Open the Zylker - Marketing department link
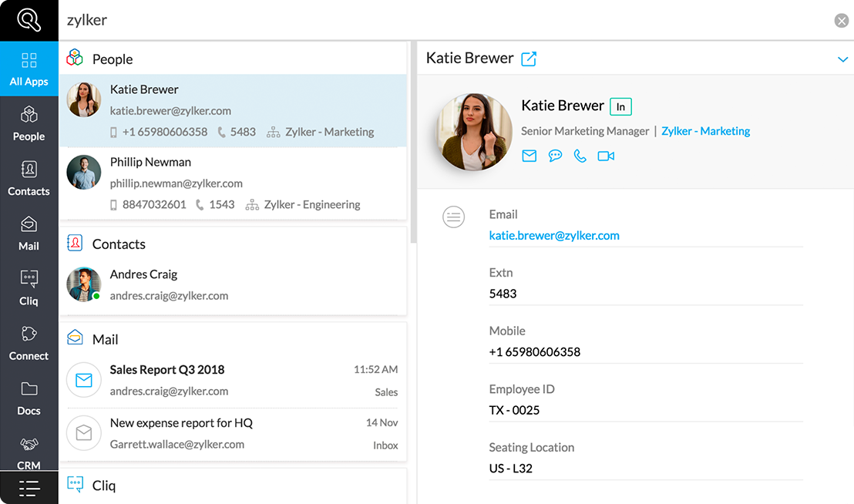Image resolution: width=854 pixels, height=504 pixels. 705,131
